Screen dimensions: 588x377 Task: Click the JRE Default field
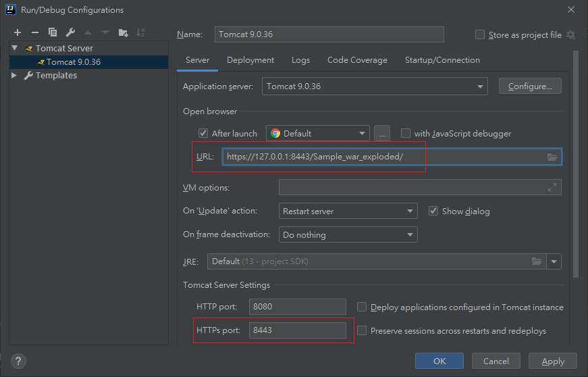[x=377, y=261]
